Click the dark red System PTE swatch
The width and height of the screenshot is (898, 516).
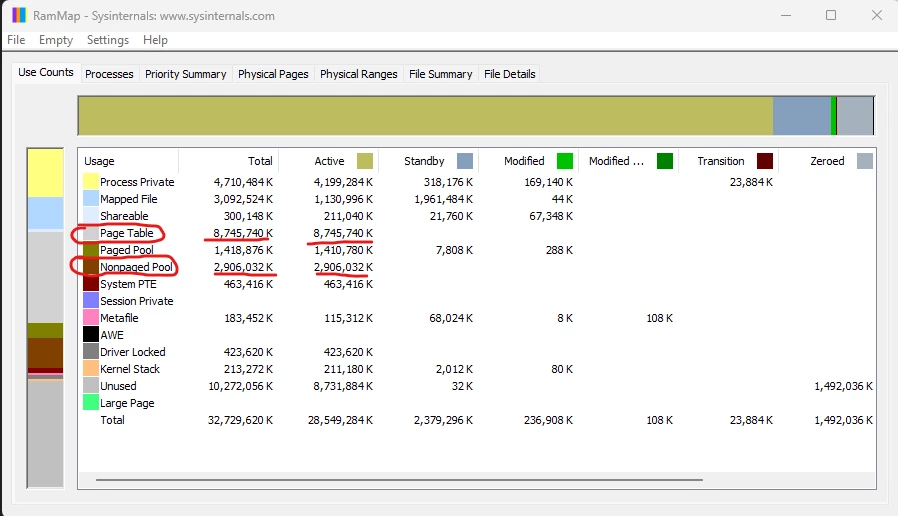(x=90, y=284)
